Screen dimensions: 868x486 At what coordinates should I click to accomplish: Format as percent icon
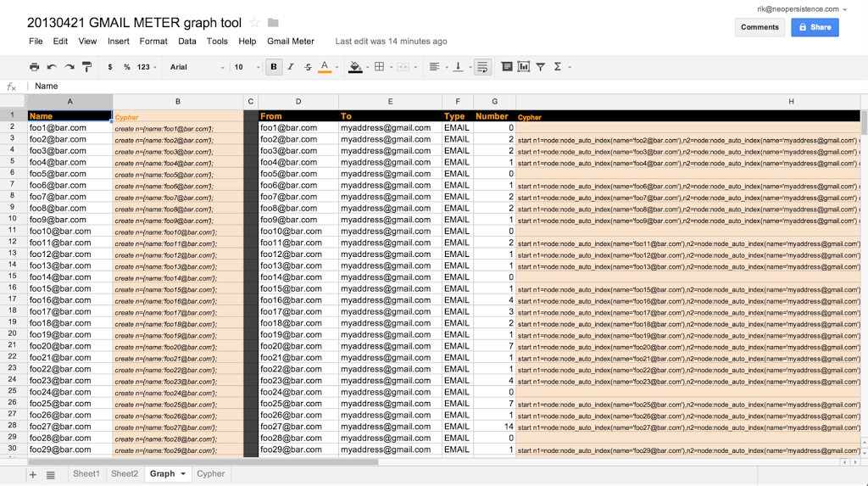[x=127, y=67]
